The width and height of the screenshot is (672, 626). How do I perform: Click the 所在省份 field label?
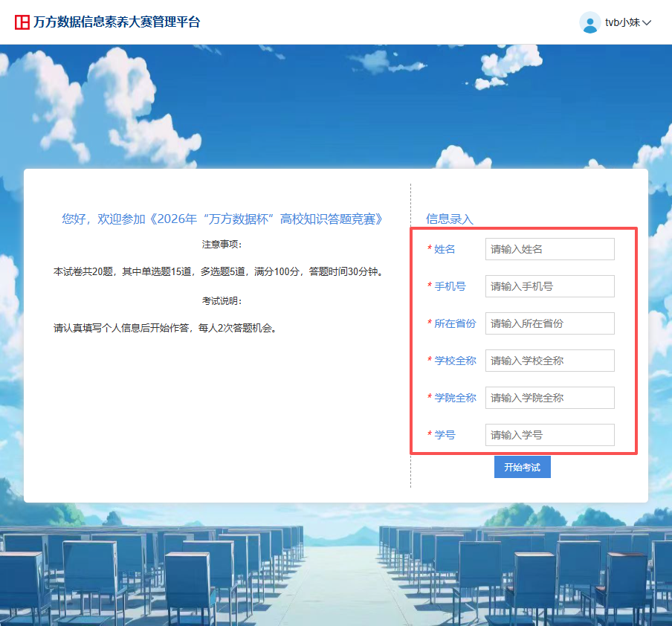[455, 323]
